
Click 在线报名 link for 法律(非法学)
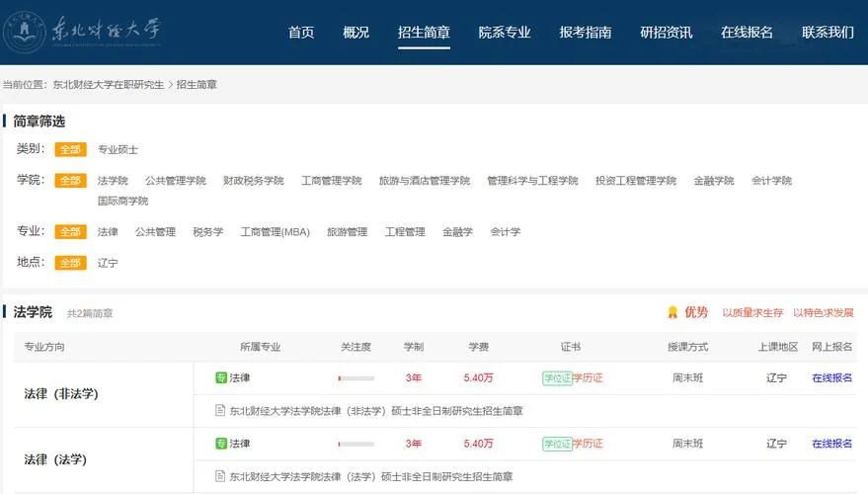click(x=832, y=377)
